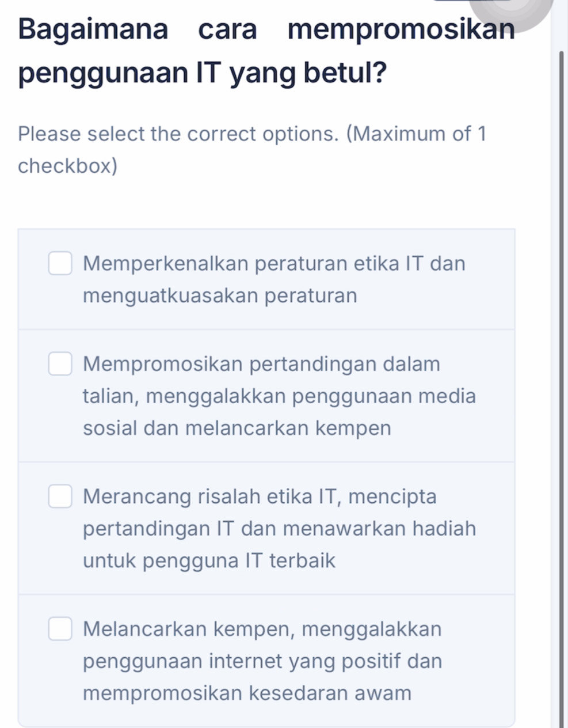Tick the checkbox for 'Memperkenalkan peraturan etika IT'
This screenshot has height=728, width=568.
tap(60, 264)
